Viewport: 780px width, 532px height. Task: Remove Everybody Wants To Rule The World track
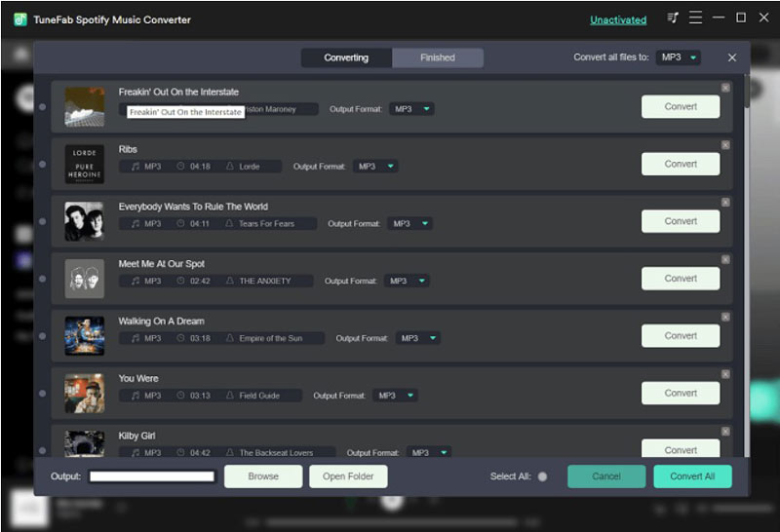coord(725,202)
